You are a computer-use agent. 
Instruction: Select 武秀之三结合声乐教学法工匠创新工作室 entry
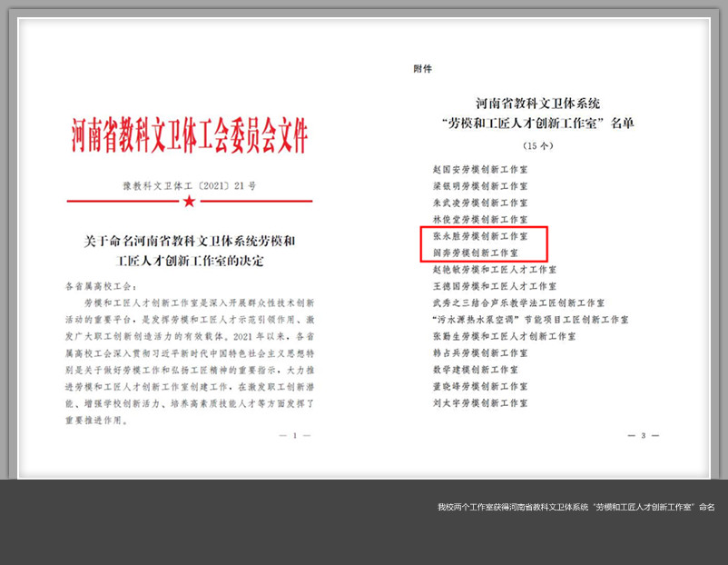(518, 302)
